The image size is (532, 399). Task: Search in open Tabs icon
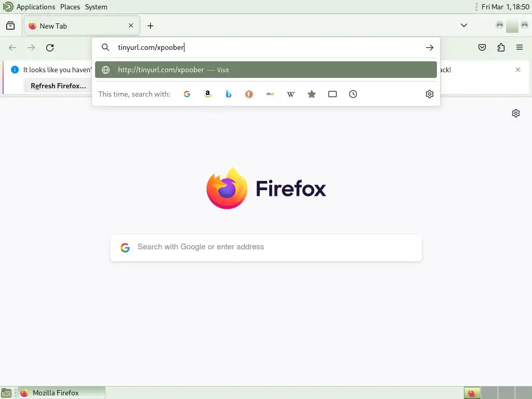[332, 94]
